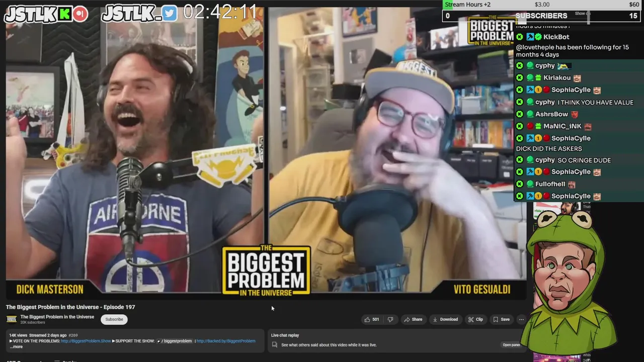Click Fullofhell username in stream chat
The width and height of the screenshot is (644, 362).
pos(550,184)
